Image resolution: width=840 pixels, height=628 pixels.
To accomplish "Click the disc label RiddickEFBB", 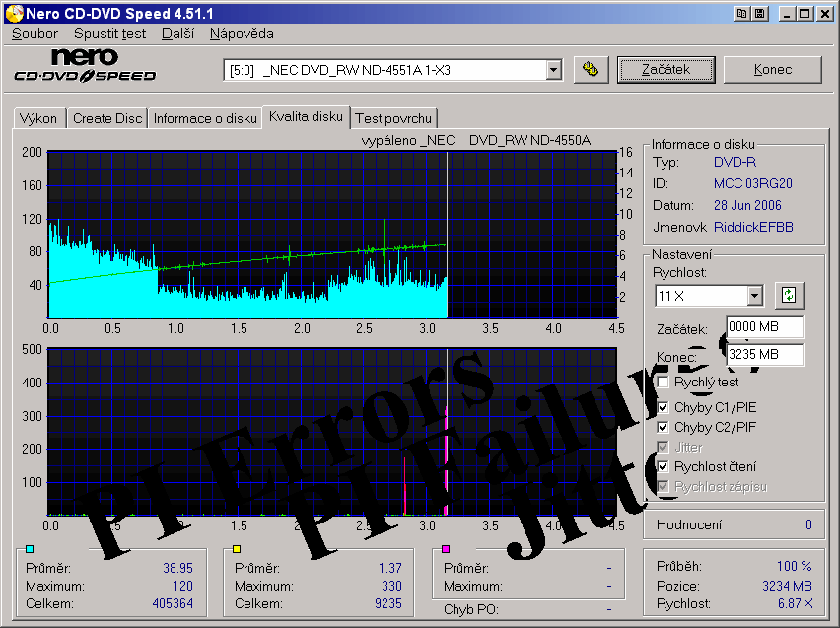I will 753,227.
